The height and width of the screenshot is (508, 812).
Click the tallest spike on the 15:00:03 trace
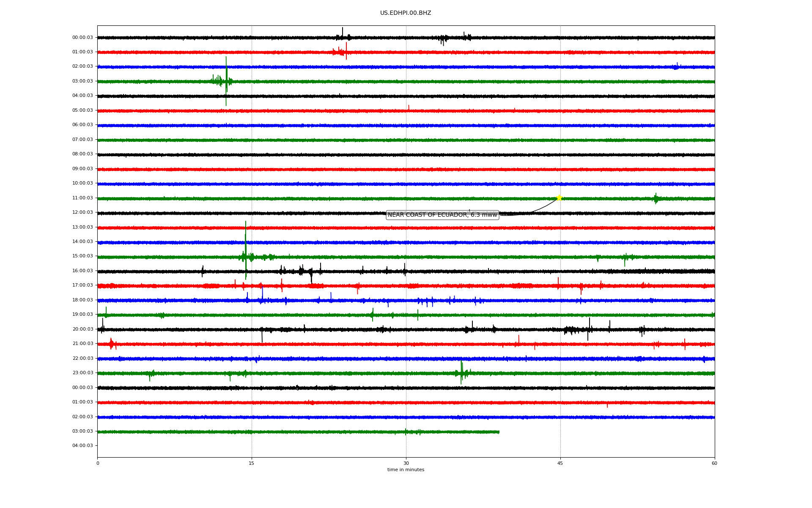(246, 250)
